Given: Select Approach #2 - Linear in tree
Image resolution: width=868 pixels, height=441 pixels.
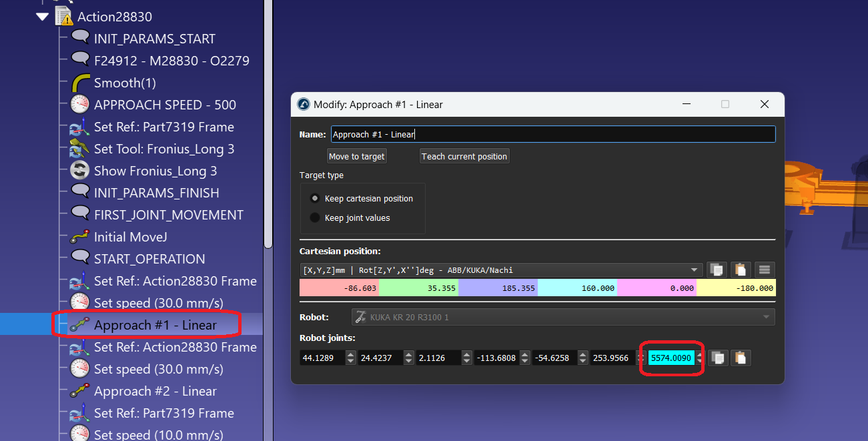Looking at the screenshot, I should pyautogui.click(x=155, y=391).
